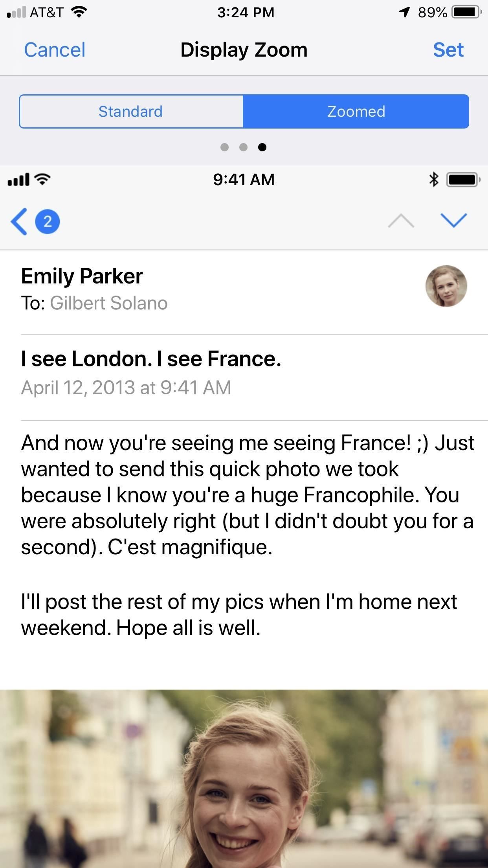Select the Standard display option

[x=131, y=111]
